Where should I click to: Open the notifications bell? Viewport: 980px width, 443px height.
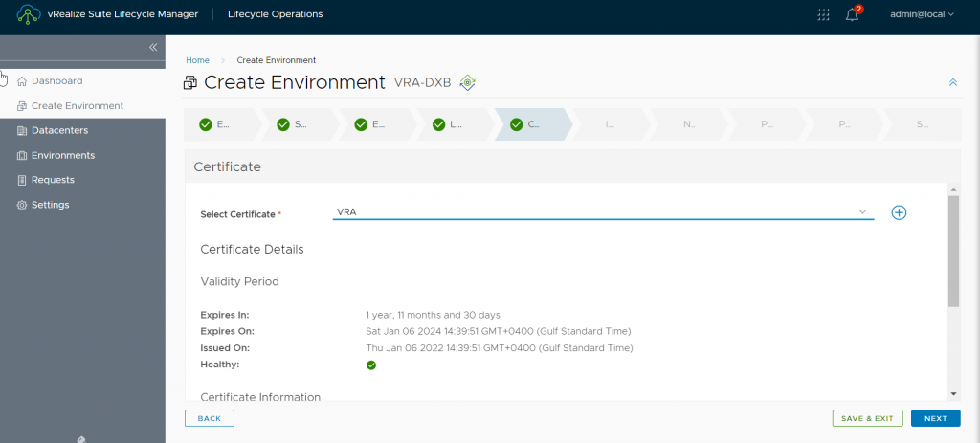tap(852, 15)
